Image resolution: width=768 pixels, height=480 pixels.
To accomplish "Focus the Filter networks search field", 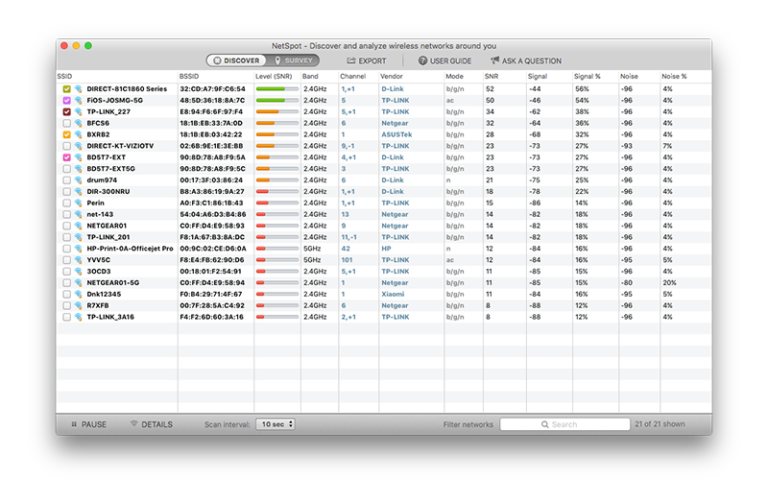I will pos(565,424).
